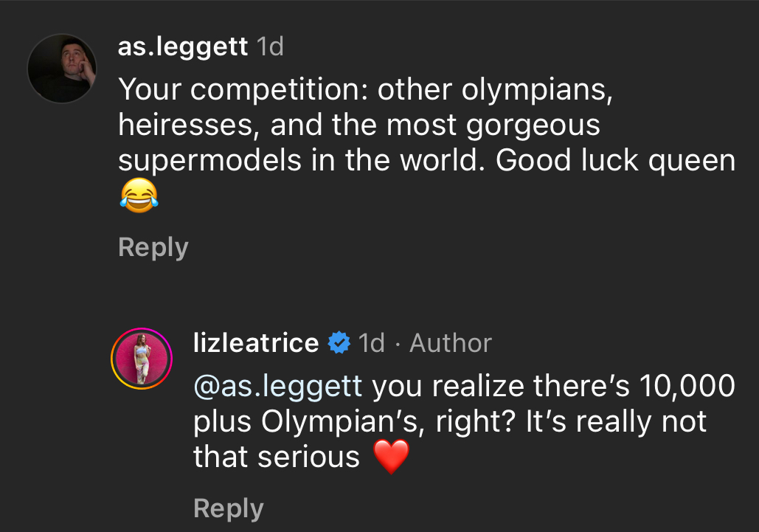
Task: Click the red heart emoji
Action: (x=391, y=457)
